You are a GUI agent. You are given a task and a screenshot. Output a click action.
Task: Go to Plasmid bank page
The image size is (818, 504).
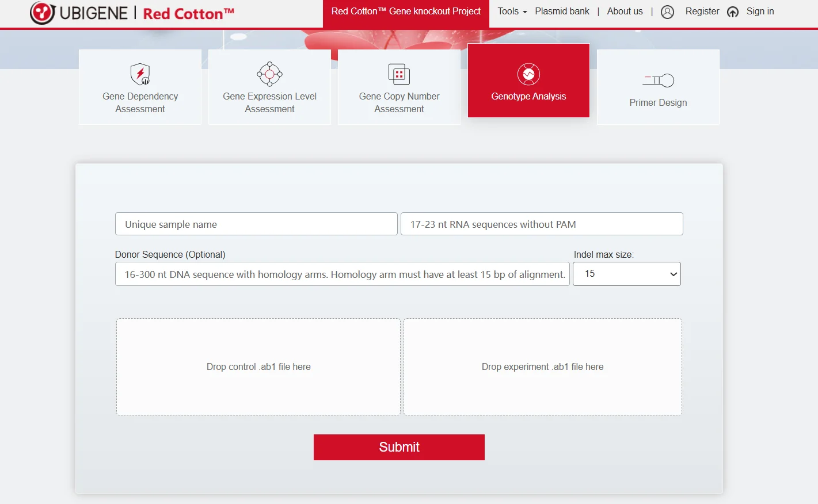[x=562, y=12]
